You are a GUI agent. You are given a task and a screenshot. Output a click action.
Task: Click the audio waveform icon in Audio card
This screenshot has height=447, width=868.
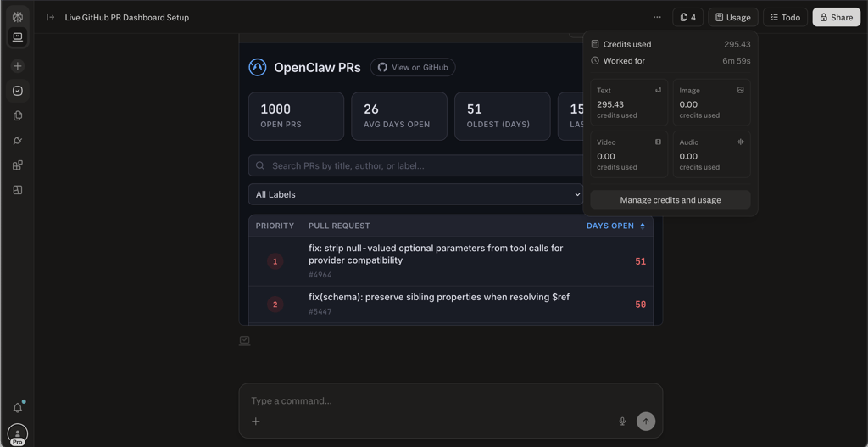(x=741, y=142)
